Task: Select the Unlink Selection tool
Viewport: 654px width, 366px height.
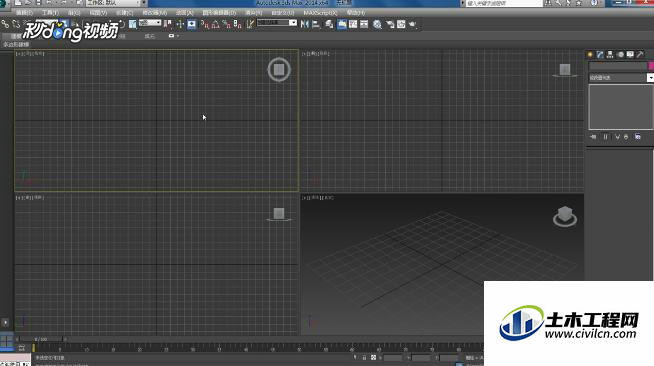Action: (16, 24)
